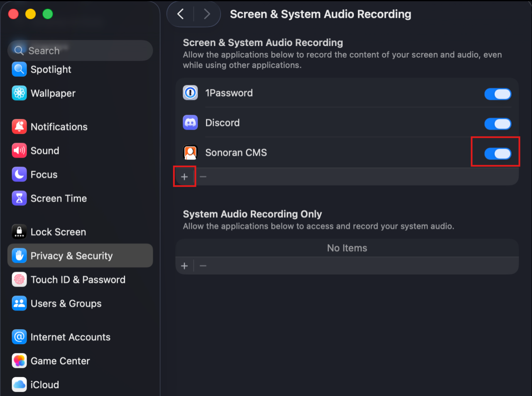Open Users & Groups settings
Image resolution: width=532 pixels, height=396 pixels.
(x=66, y=303)
